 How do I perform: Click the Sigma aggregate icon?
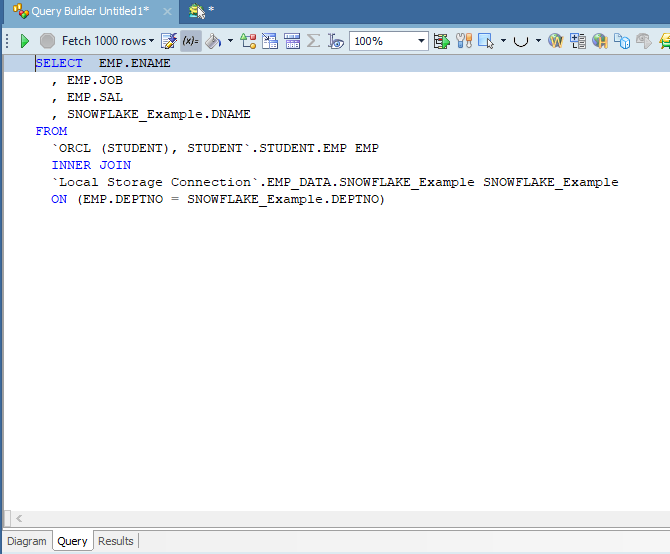point(313,41)
